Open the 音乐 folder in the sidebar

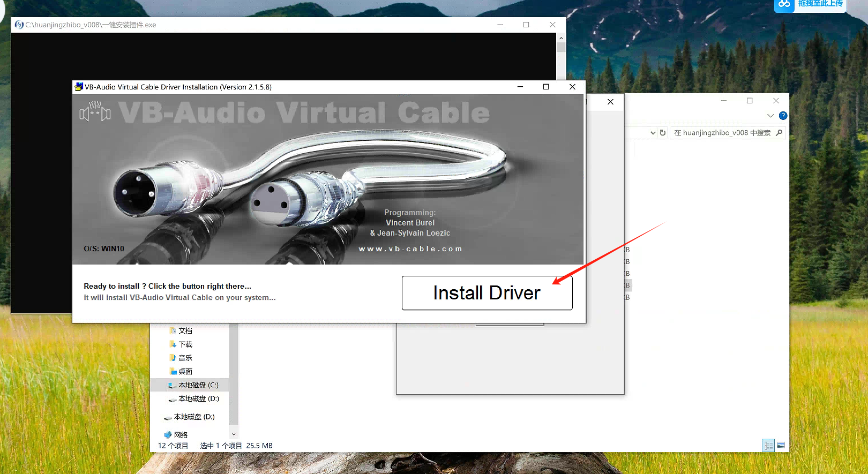[x=185, y=358]
